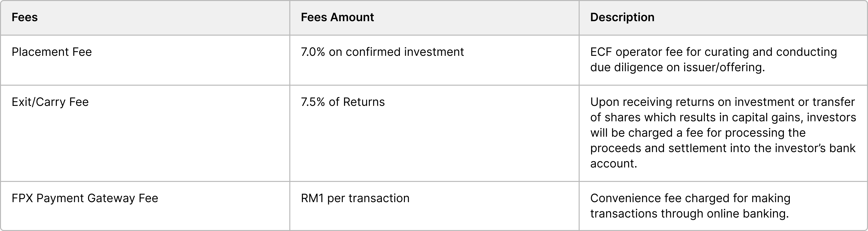Click the 7.0% on confirmed investment cell
This screenshot has height=231, width=868.
(x=382, y=52)
